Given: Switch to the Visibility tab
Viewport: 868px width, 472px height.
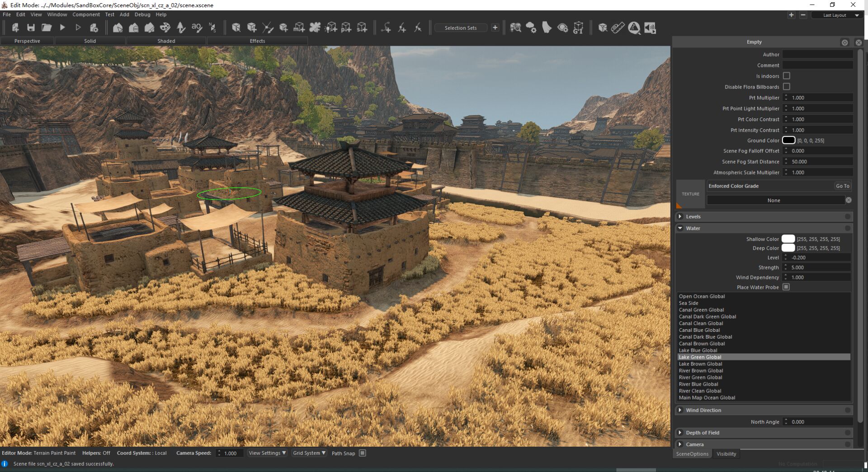Looking at the screenshot, I should point(726,454).
